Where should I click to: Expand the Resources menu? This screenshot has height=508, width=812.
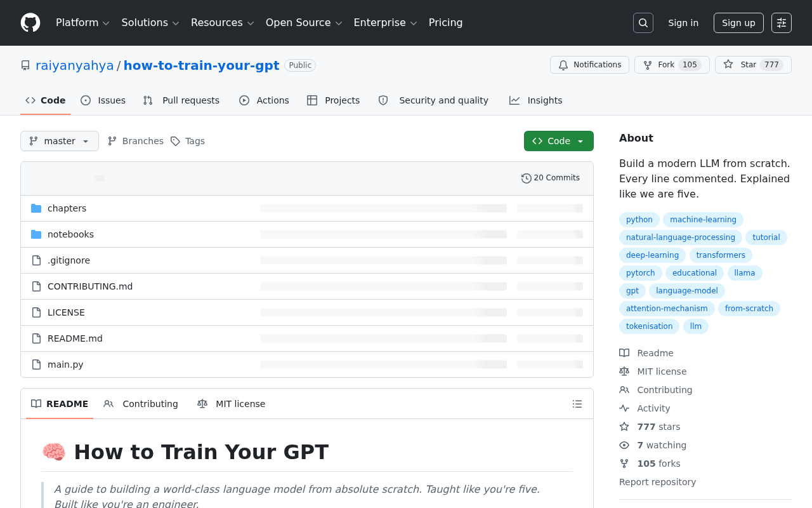[223, 23]
